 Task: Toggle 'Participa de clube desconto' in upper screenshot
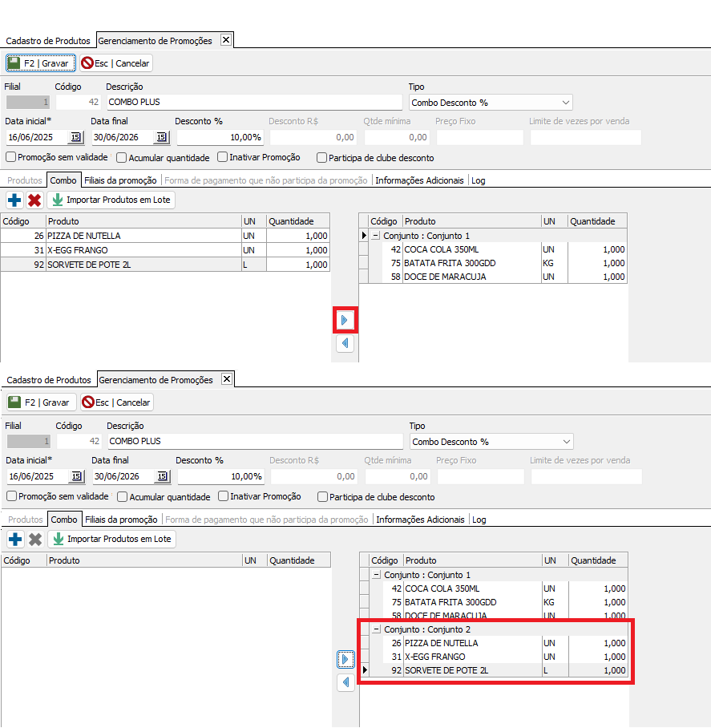pos(322,158)
